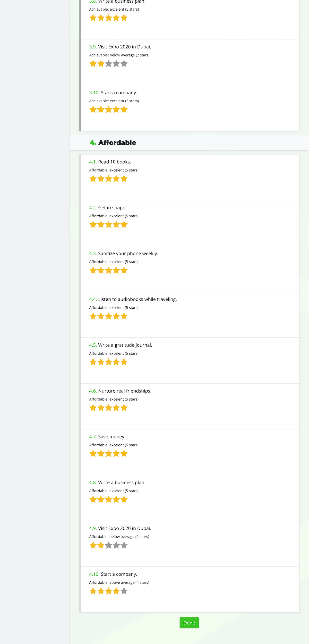Set fourth star for 4.3 Sanitize your phone
Screen dimensions: 309x644
click(116, 270)
